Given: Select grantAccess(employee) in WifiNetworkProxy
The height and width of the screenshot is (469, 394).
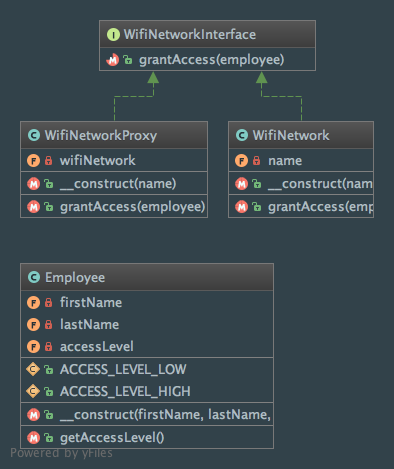Looking at the screenshot, I should click(133, 207).
